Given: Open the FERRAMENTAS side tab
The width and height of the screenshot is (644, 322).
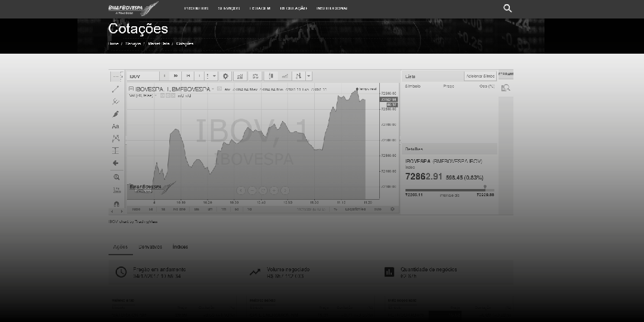Looking at the screenshot, I should pos(506,74).
